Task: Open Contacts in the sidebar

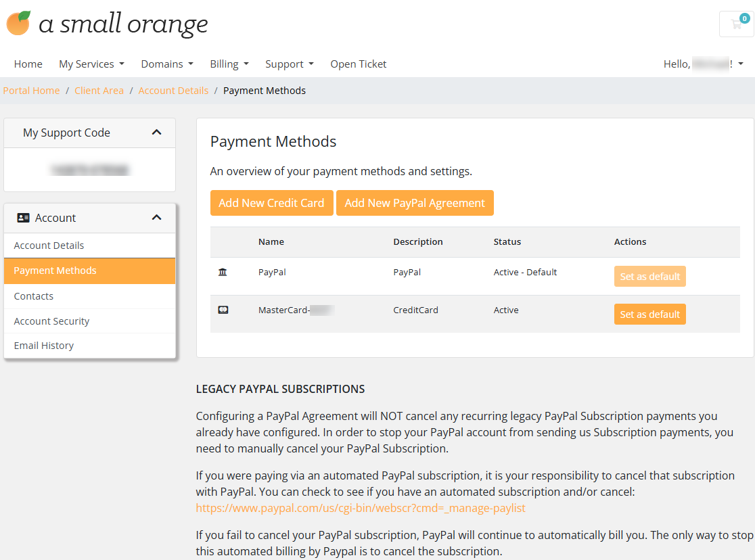Action: click(x=89, y=296)
